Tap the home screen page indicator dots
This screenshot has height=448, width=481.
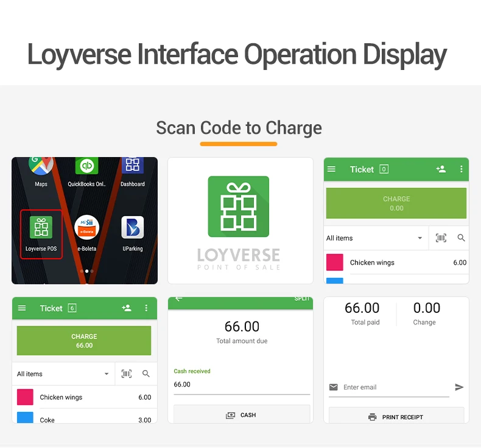click(x=87, y=271)
